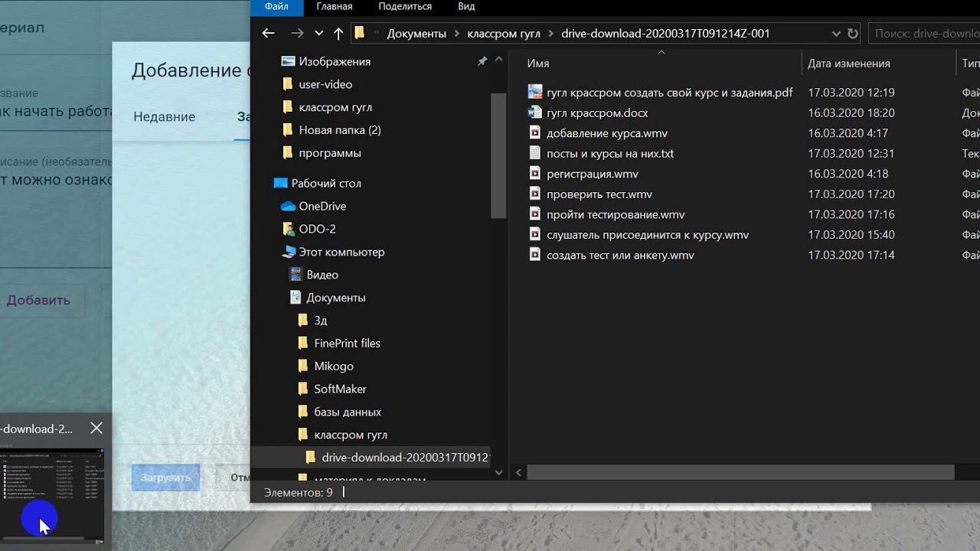Click the OneDrive cloud icon in the sidebar
The width and height of the screenshot is (980, 551).
coord(288,206)
